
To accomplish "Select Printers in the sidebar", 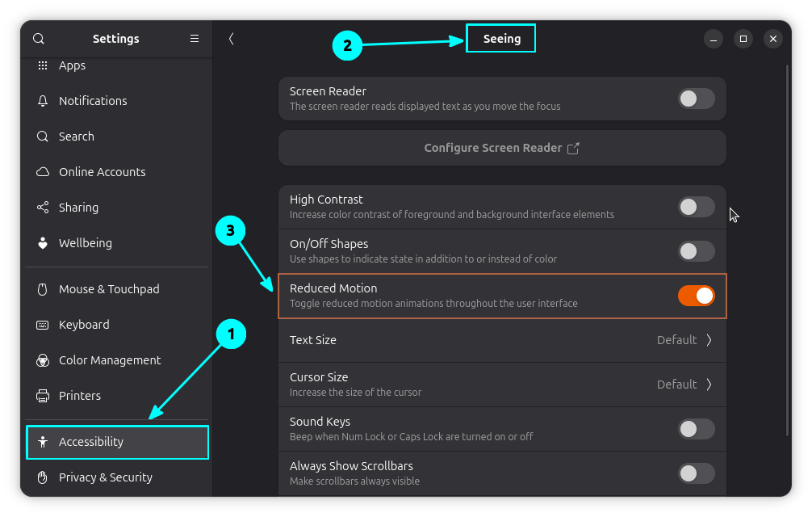I will [x=117, y=396].
